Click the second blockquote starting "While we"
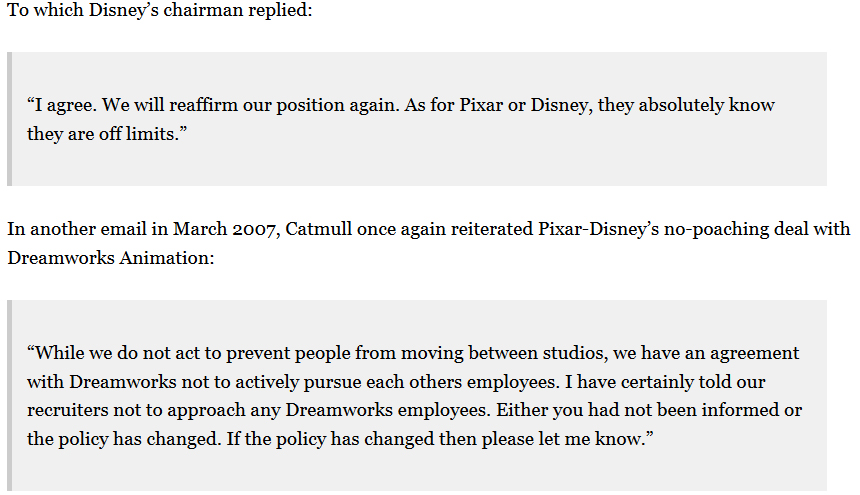 pyautogui.click(x=417, y=395)
